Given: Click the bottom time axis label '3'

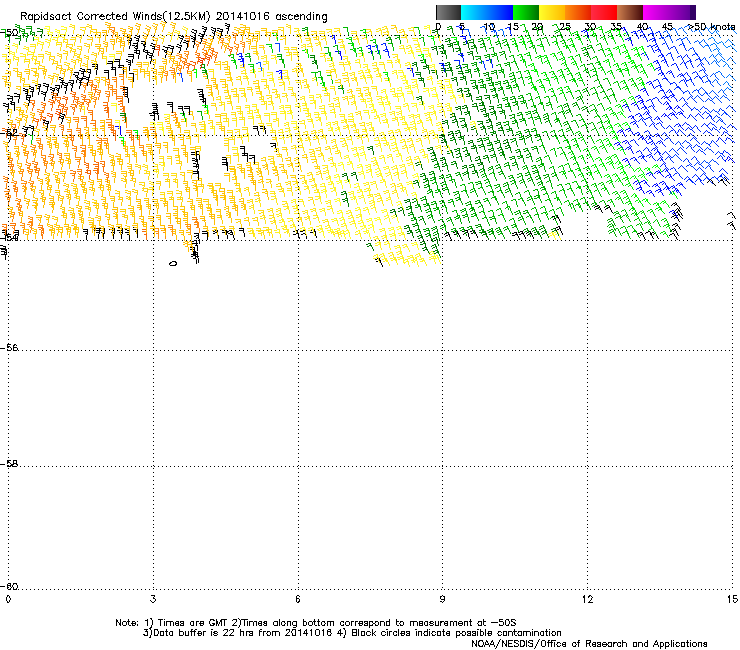Looking at the screenshot, I should (x=153, y=599).
